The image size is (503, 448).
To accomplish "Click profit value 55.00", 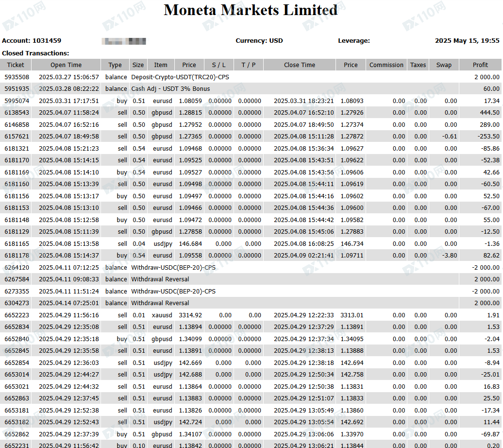I will 491,220.
